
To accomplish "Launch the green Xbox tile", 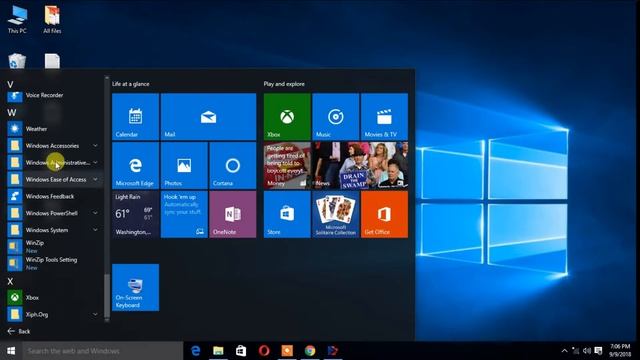I will tap(287, 117).
